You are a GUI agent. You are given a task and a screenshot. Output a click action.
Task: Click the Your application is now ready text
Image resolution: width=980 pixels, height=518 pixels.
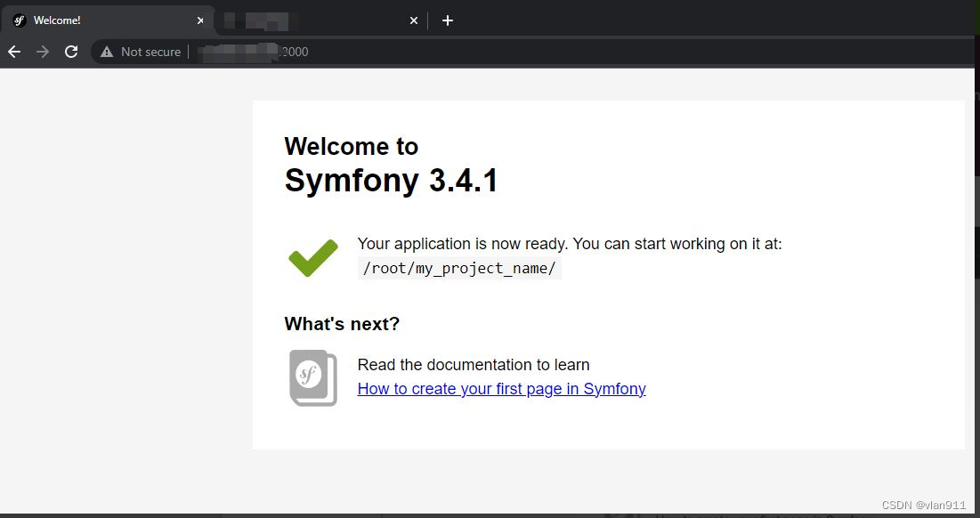[570, 244]
